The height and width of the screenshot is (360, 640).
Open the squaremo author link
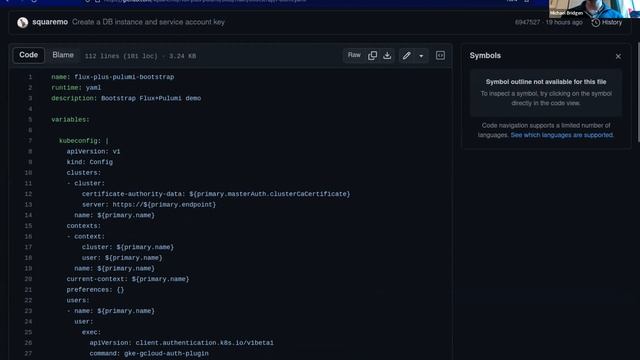tap(50, 22)
